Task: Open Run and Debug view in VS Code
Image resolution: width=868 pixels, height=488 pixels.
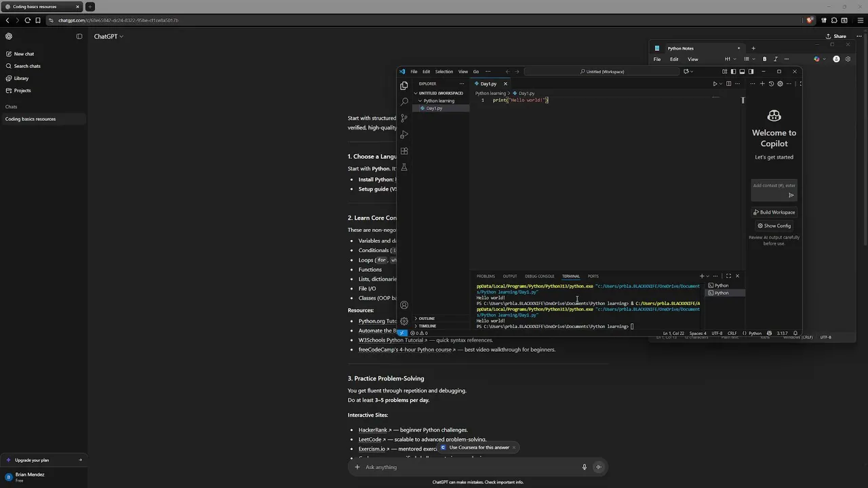Action: (x=404, y=135)
